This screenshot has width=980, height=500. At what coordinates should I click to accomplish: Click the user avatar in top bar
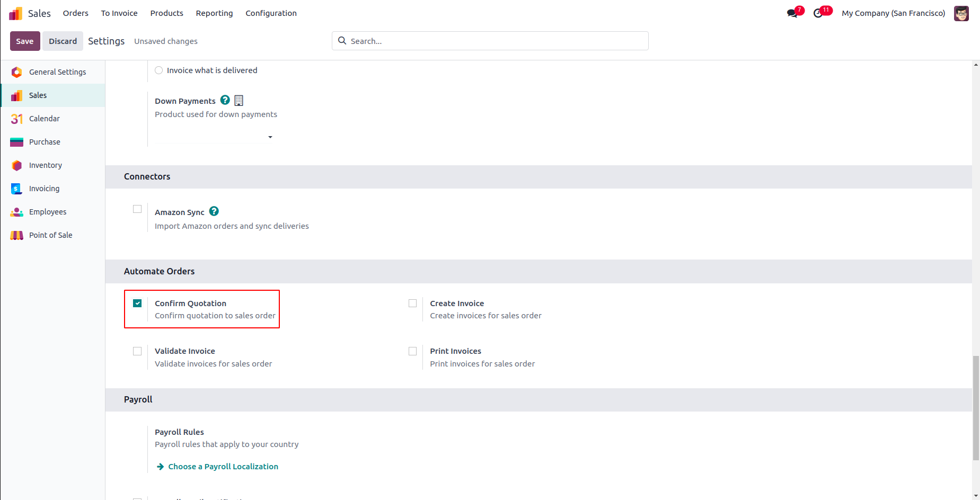(961, 13)
